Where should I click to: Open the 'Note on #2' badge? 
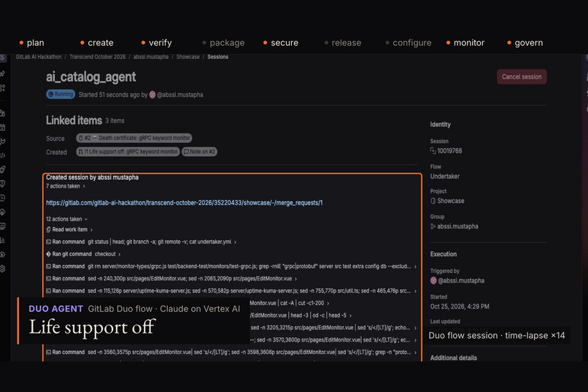(x=199, y=152)
